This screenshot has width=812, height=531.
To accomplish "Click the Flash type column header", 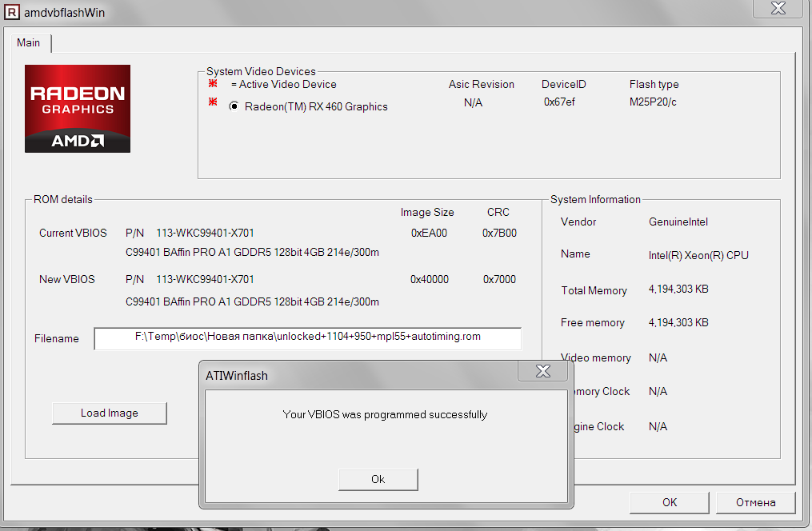I will pyautogui.click(x=654, y=84).
